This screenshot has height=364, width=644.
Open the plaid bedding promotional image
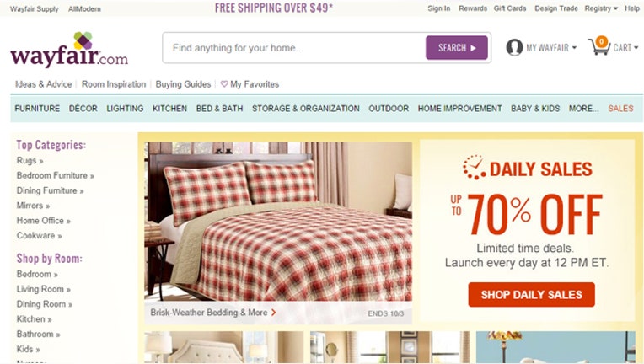coord(278,222)
